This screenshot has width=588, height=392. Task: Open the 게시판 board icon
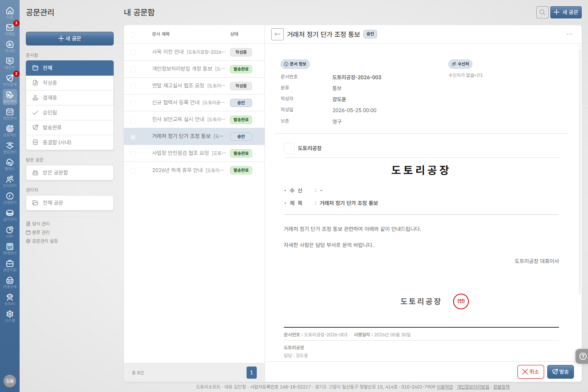[10, 46]
